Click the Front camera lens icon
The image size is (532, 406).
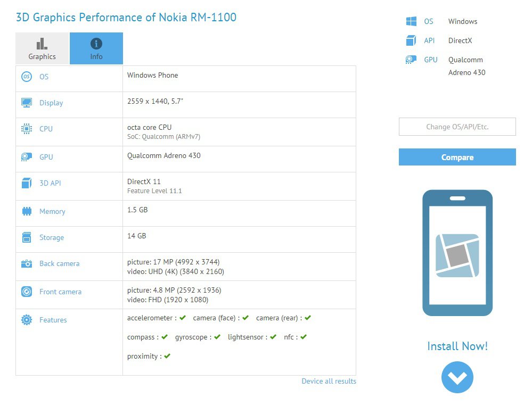[27, 292]
